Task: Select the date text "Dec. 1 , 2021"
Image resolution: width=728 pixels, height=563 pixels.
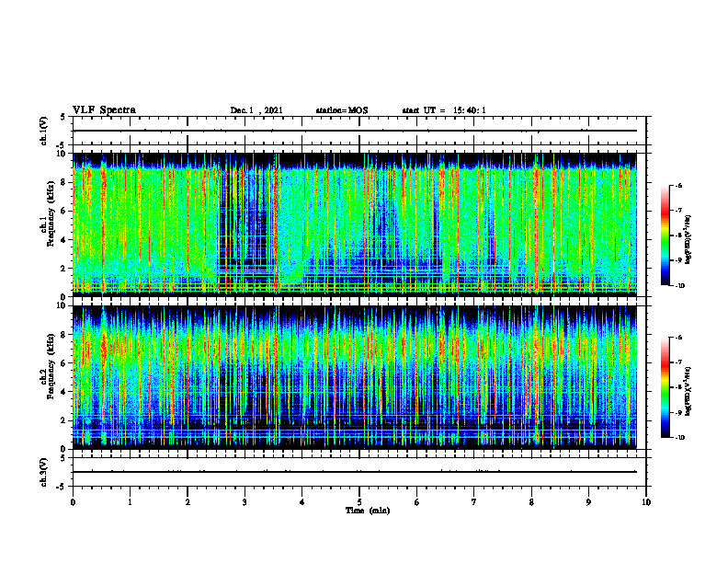Action: pyautogui.click(x=256, y=110)
